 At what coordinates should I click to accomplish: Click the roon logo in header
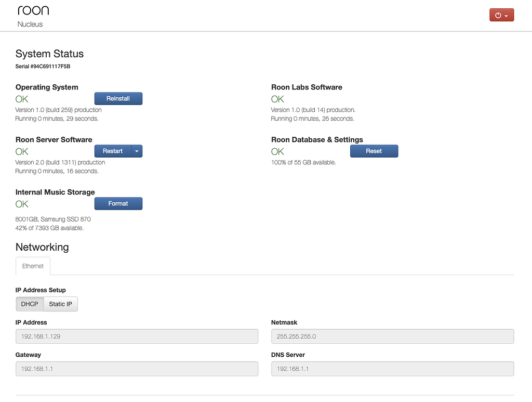[x=33, y=10]
